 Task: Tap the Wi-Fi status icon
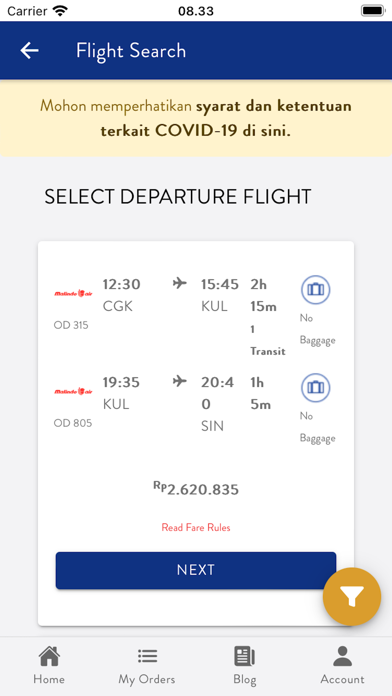[60, 11]
